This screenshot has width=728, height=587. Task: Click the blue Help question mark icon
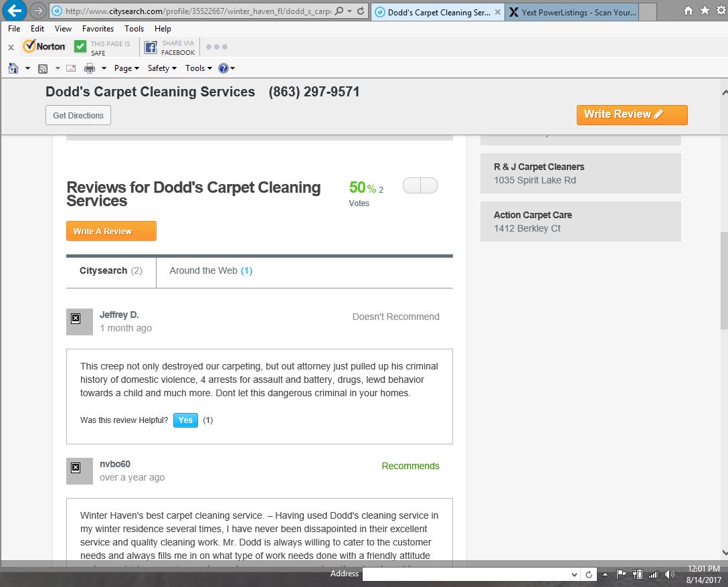click(x=223, y=68)
